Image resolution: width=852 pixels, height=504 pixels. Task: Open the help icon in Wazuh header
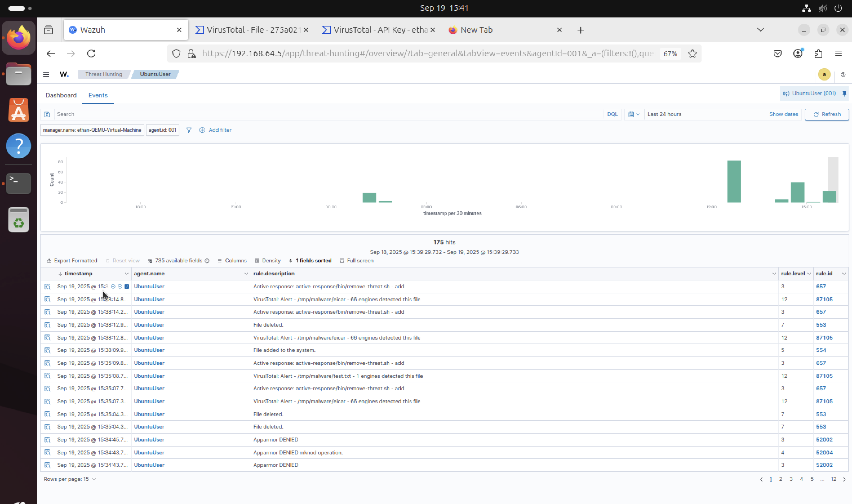843,74
